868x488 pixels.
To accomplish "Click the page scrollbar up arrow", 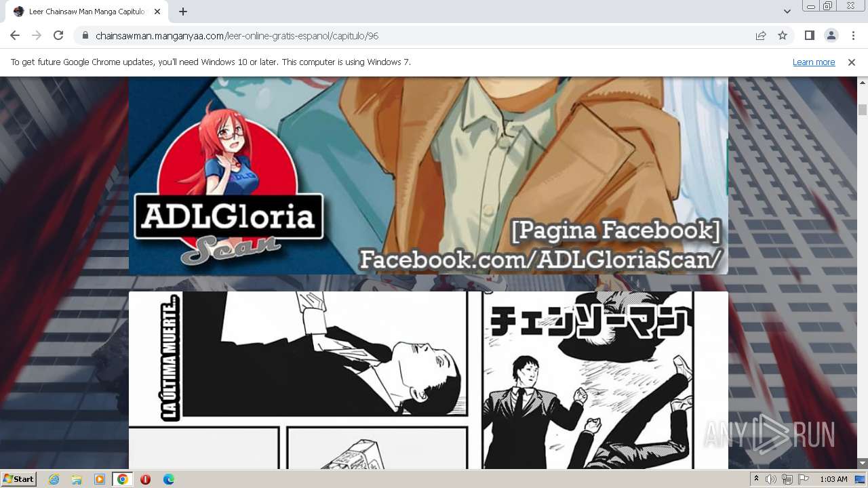I will coord(863,82).
